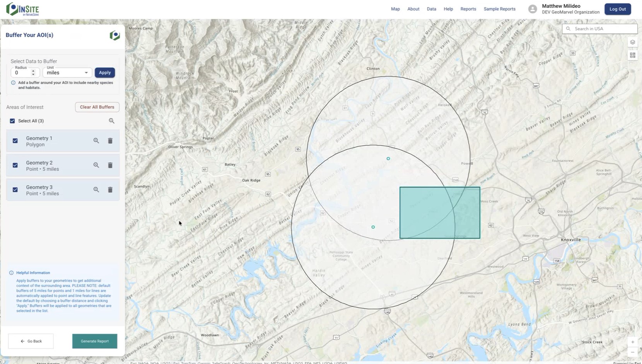The height and width of the screenshot is (364, 642).
Task: Uncheck Geometry 1 checkbox
Action: (x=15, y=141)
